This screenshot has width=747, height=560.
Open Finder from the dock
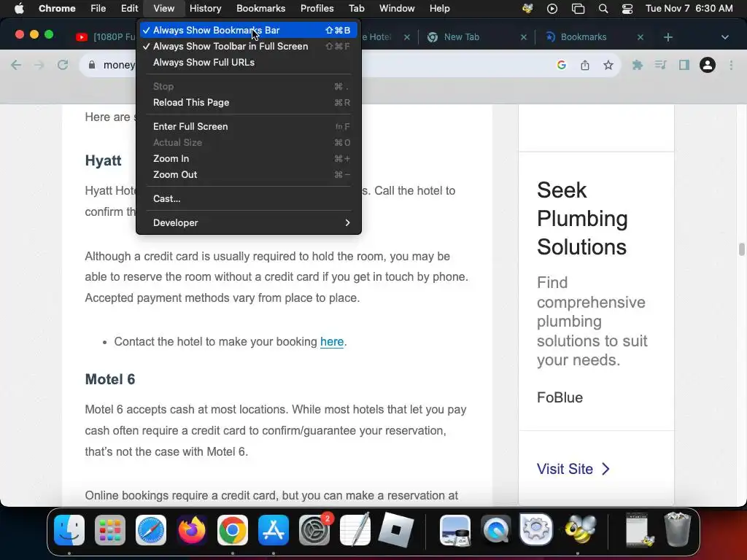click(69, 529)
